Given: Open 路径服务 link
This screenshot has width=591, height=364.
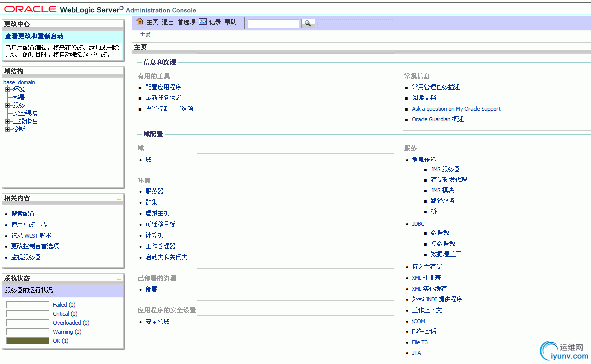Looking at the screenshot, I should [443, 201].
